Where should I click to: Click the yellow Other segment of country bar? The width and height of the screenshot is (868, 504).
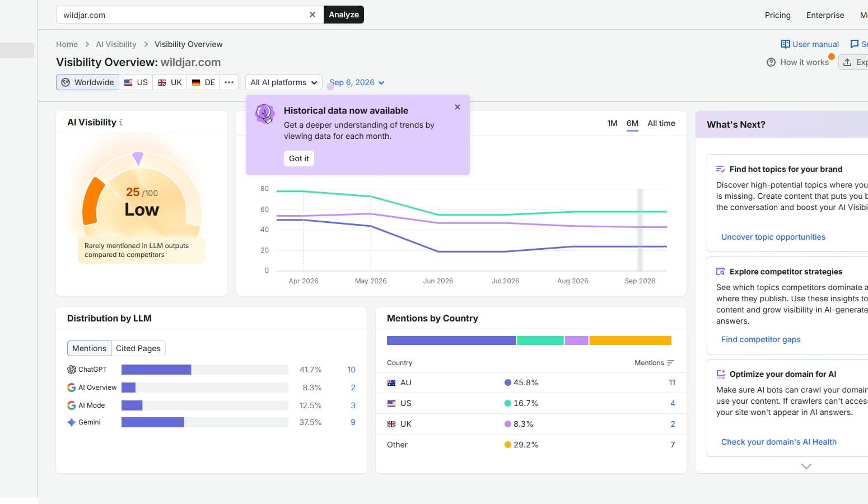pos(630,340)
